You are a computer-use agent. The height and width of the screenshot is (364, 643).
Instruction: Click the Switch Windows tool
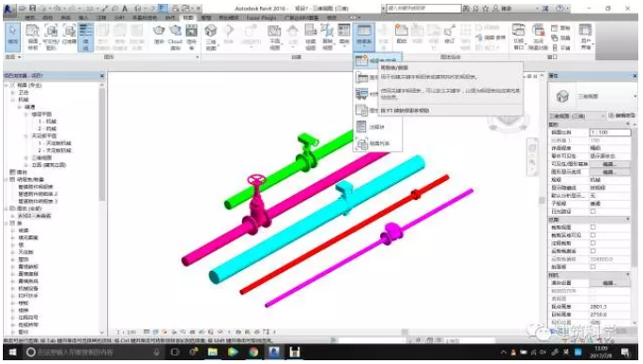pos(519,37)
